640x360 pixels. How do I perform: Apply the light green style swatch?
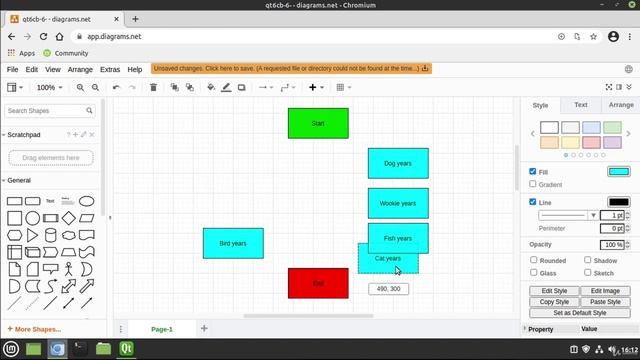[612, 127]
